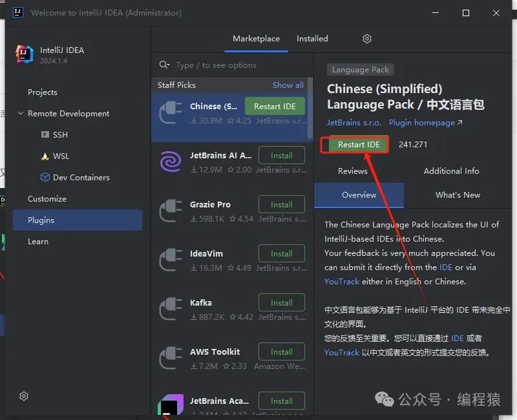Open the Reviews tab
Screen dimensions: 517x420
click(x=353, y=171)
